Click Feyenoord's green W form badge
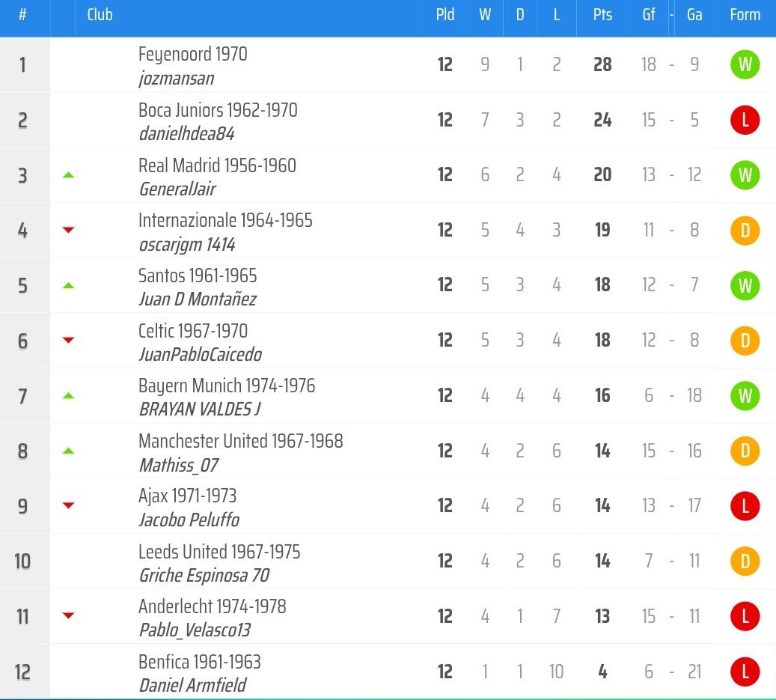The height and width of the screenshot is (700, 776). click(745, 64)
